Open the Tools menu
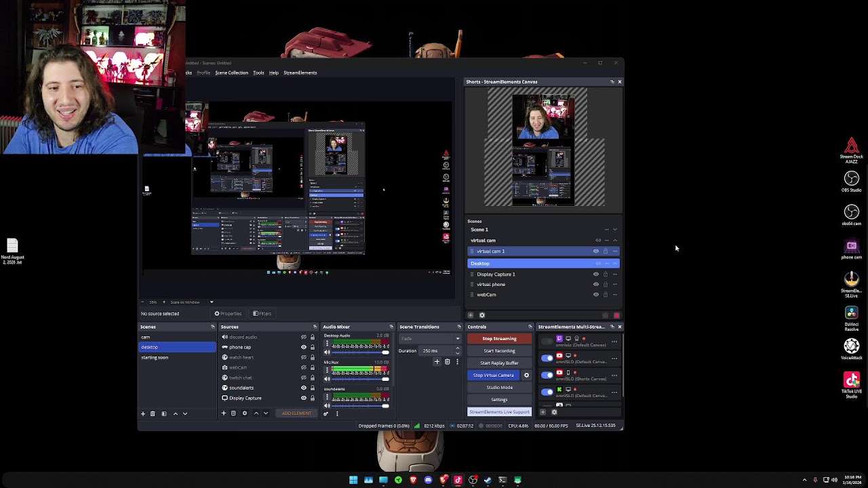The height and width of the screenshot is (488, 868). pos(258,73)
